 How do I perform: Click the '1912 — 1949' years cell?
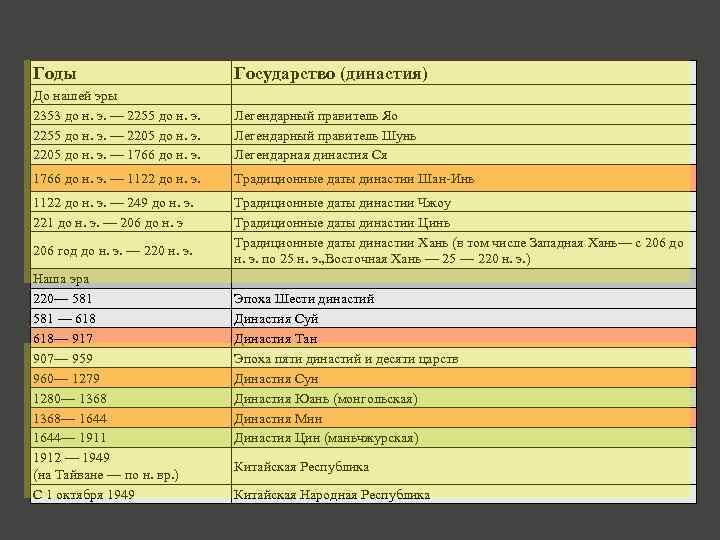(131, 466)
